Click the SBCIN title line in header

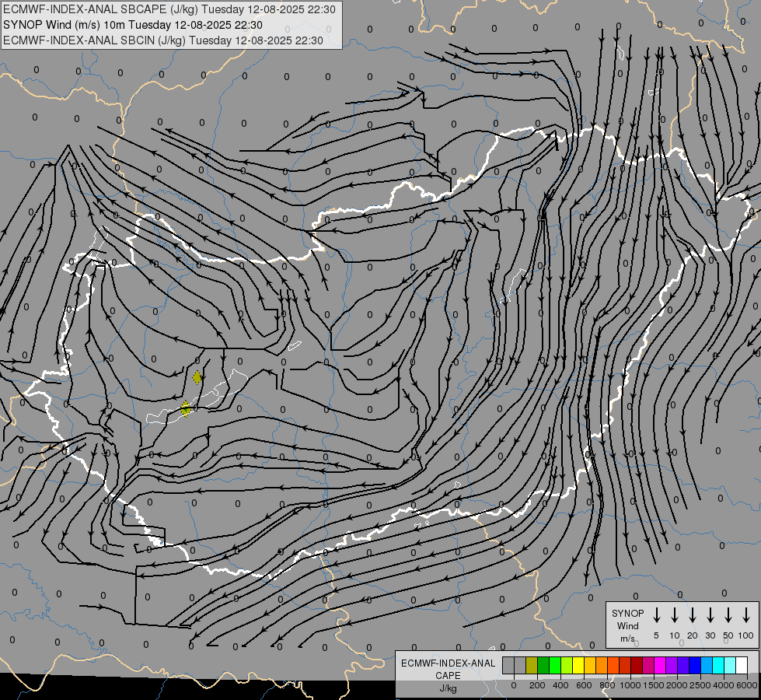(163, 40)
